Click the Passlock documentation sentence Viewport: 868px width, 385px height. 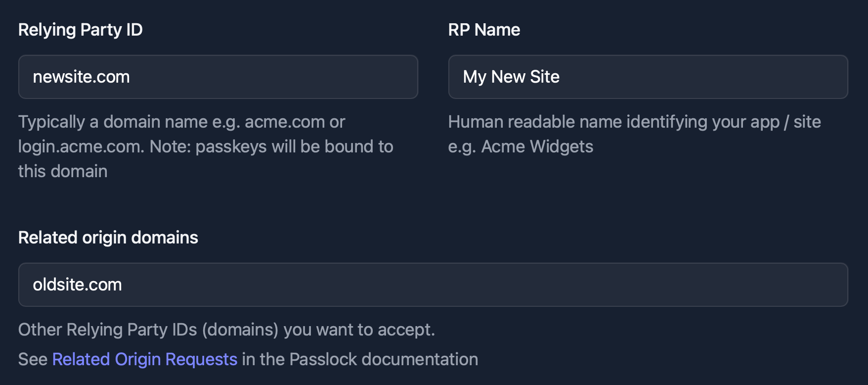click(x=247, y=359)
